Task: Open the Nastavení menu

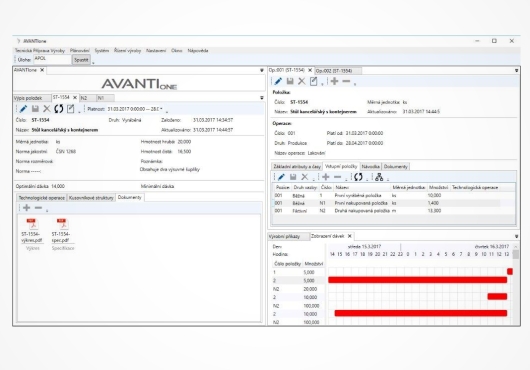Action: tap(156, 50)
